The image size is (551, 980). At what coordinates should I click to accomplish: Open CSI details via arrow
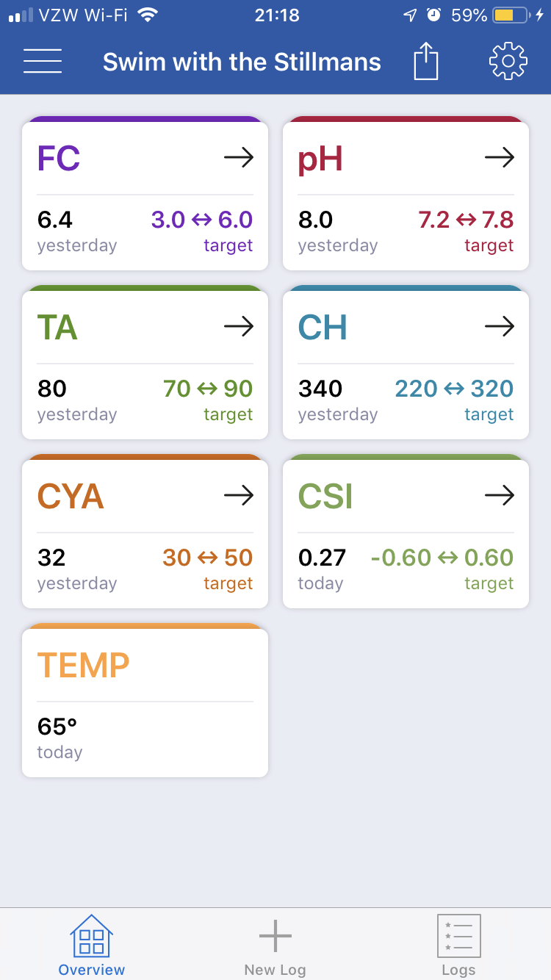point(500,496)
